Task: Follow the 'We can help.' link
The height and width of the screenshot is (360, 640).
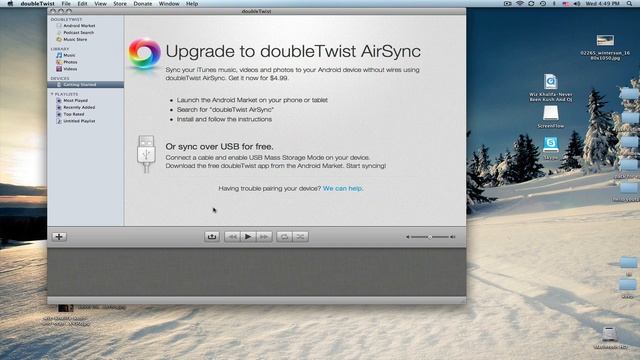Action: click(343, 188)
